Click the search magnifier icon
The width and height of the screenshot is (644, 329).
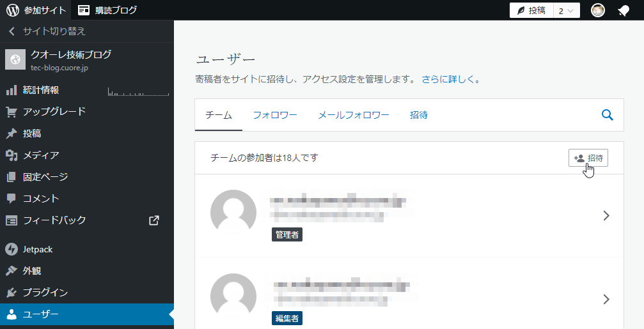(x=607, y=115)
